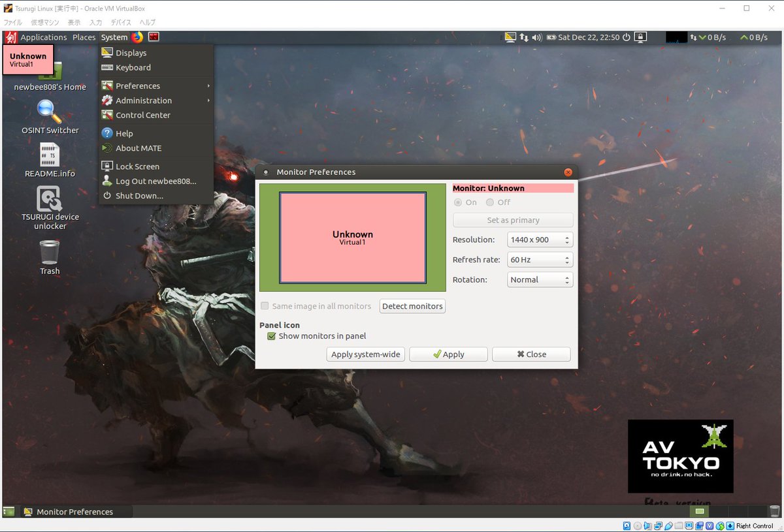Click the speaker volume icon in panel
The height and width of the screenshot is (532, 784).
click(x=537, y=37)
